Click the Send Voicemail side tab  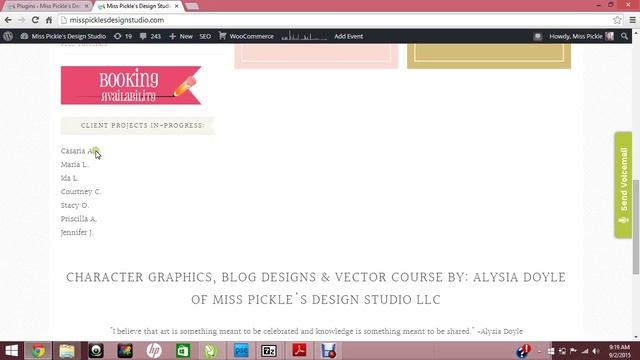tap(623, 185)
